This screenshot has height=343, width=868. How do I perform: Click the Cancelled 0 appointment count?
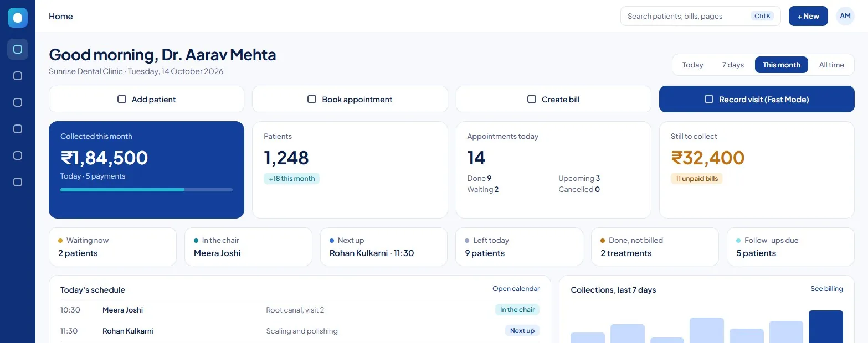[579, 189]
